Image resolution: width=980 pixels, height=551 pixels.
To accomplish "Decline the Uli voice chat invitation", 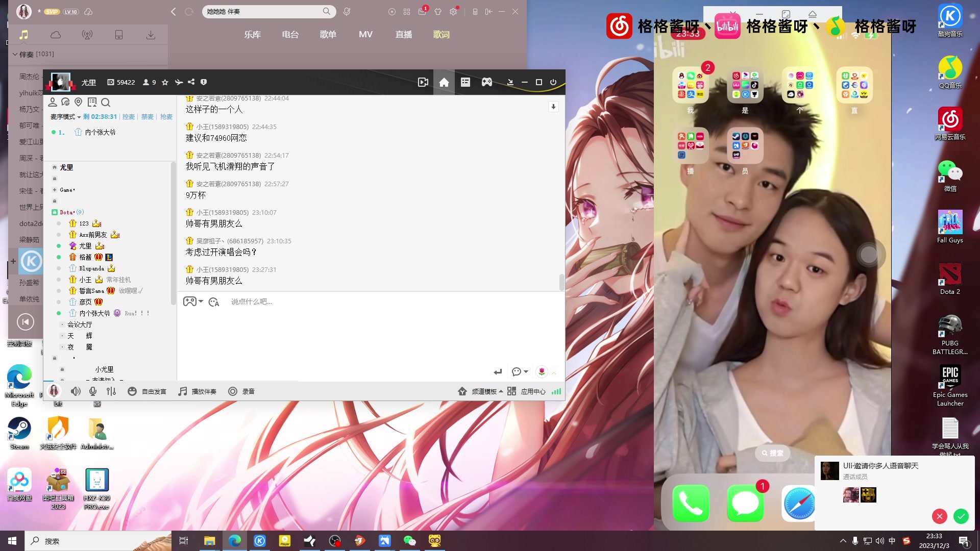I will pyautogui.click(x=939, y=516).
